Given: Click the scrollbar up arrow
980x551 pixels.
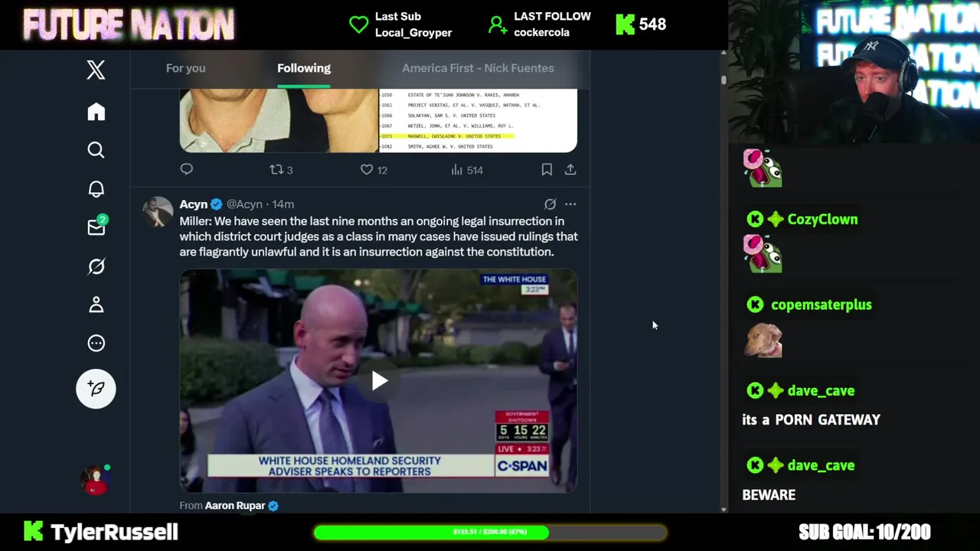Looking at the screenshot, I should pos(723,54).
